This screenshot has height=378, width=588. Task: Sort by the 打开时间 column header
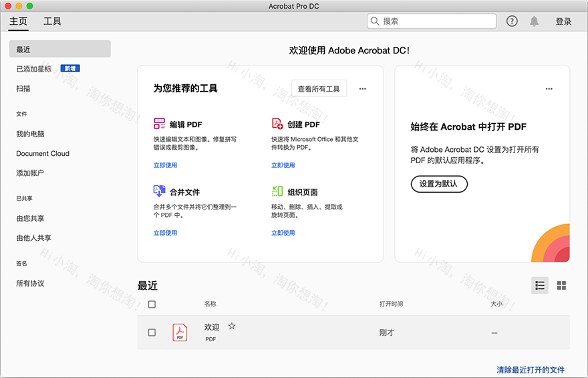(391, 304)
